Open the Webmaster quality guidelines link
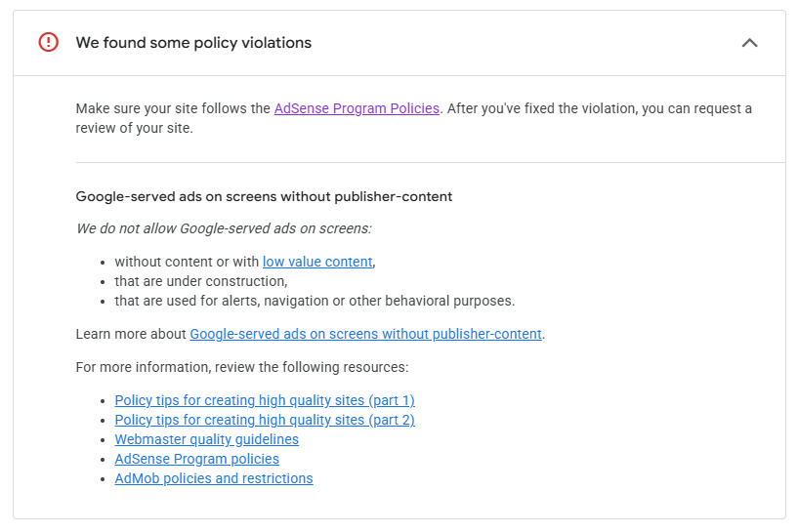This screenshot has height=532, width=798. point(207,439)
